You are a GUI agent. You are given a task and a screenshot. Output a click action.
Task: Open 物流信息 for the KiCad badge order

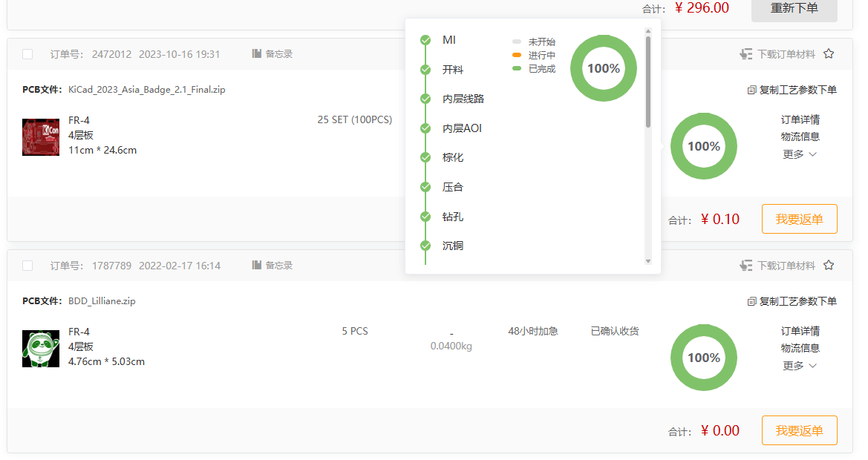click(x=800, y=137)
